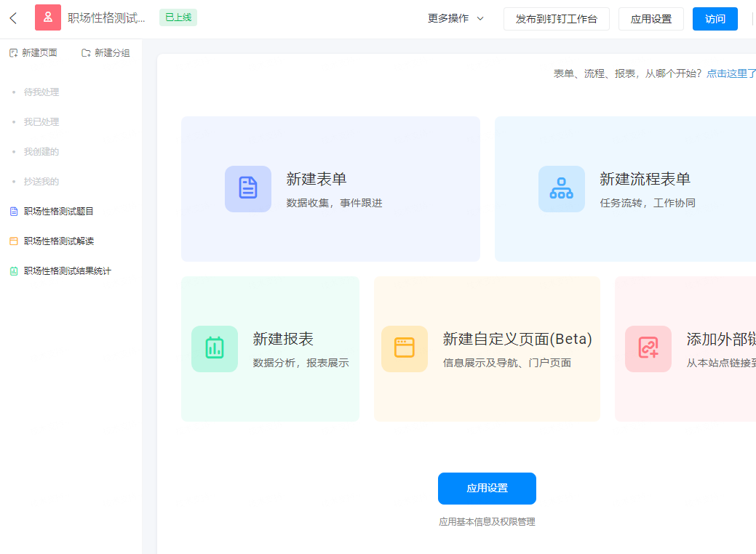
Task: Open 应用设置 in the top bar
Action: click(651, 19)
